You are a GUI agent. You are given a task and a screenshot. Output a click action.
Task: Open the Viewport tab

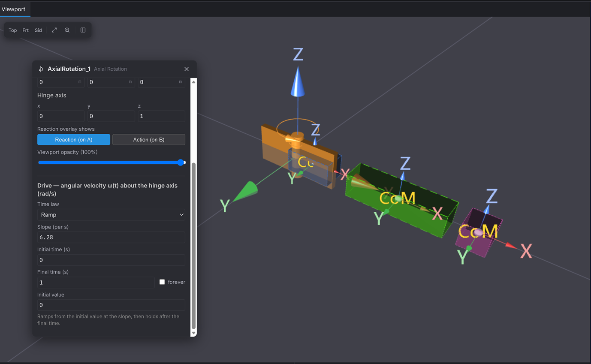coord(14,9)
